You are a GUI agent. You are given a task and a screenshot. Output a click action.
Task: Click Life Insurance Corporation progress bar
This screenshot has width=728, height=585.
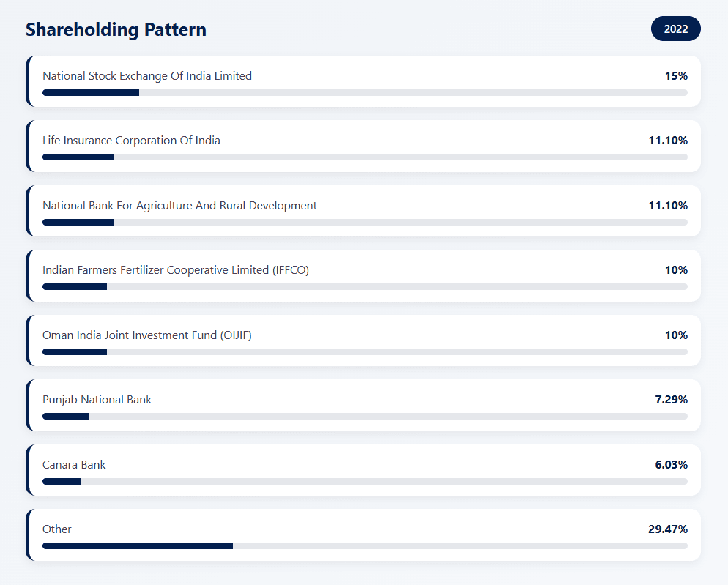coord(365,157)
